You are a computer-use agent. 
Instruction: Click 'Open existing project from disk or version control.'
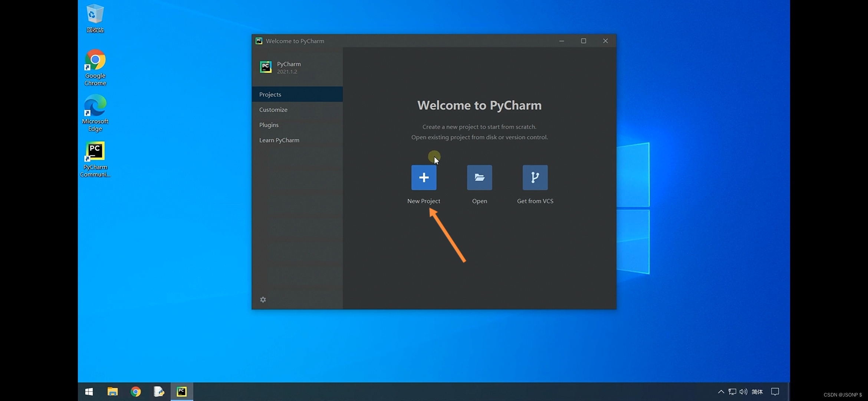479,137
